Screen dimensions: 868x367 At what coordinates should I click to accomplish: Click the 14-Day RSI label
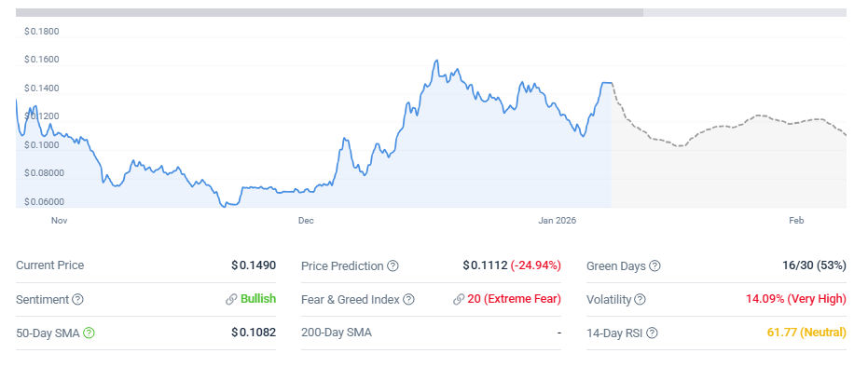(614, 333)
